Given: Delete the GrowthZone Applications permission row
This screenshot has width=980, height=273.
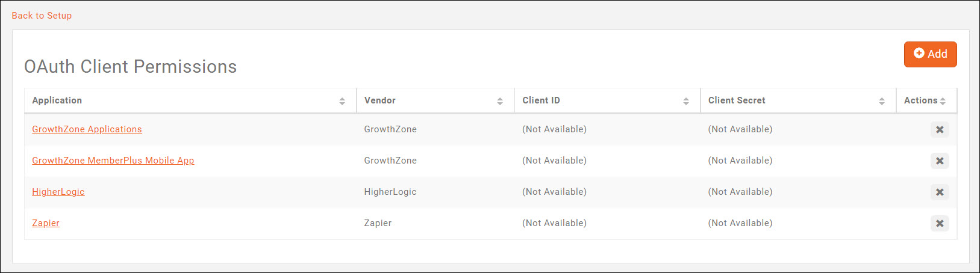Looking at the screenshot, I should pyautogui.click(x=939, y=130).
